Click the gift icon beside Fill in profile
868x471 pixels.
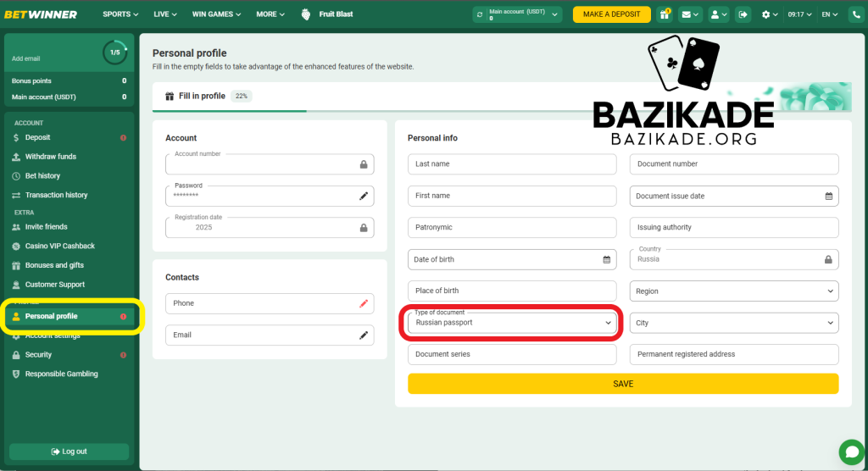pyautogui.click(x=170, y=97)
